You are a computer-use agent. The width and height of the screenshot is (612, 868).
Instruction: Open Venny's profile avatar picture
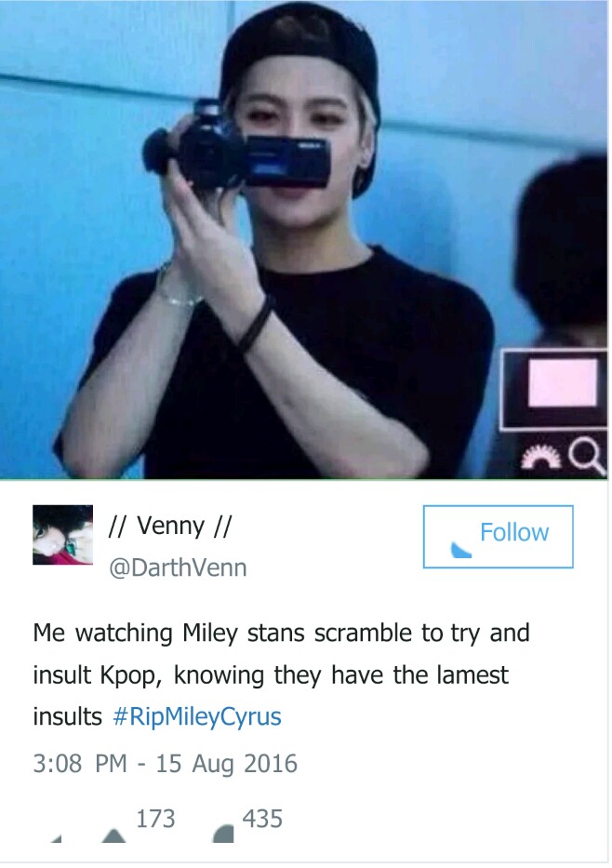coord(62,535)
